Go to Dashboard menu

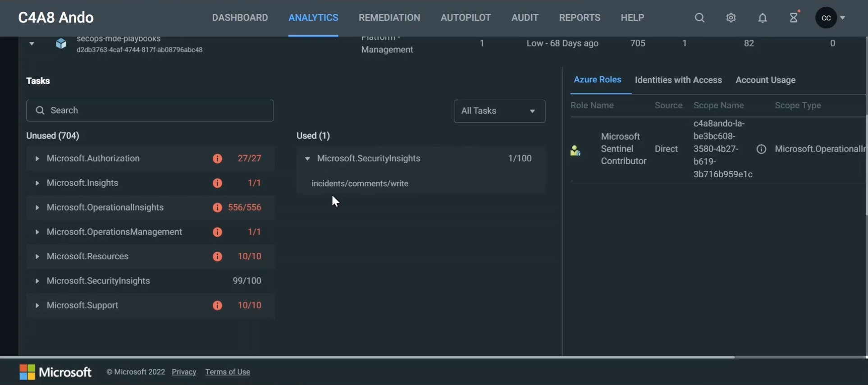(x=240, y=18)
